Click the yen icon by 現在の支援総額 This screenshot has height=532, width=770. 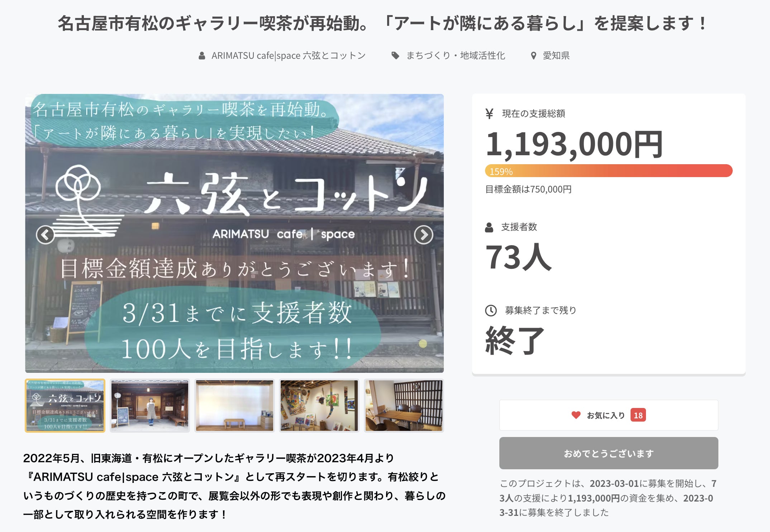(489, 114)
